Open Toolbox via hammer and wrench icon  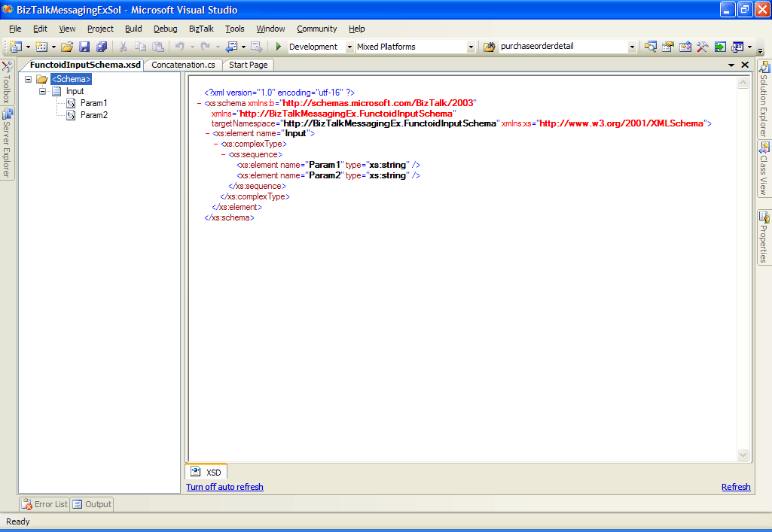point(702,47)
